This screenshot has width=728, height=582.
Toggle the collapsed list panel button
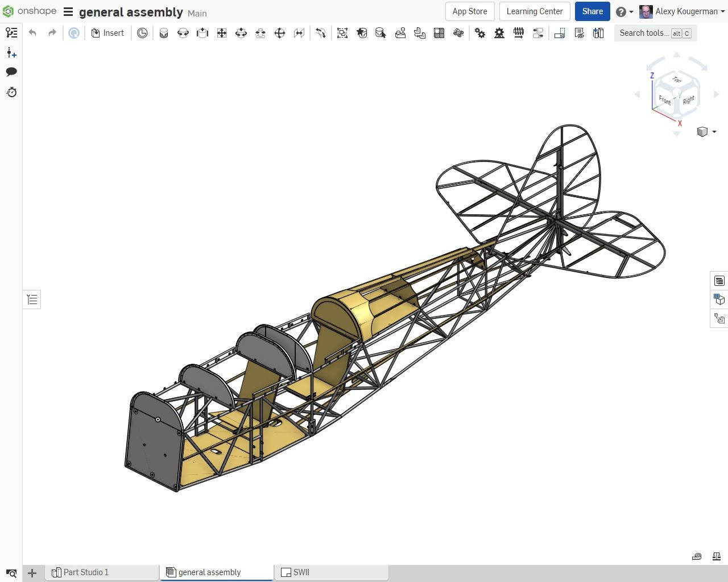32,300
